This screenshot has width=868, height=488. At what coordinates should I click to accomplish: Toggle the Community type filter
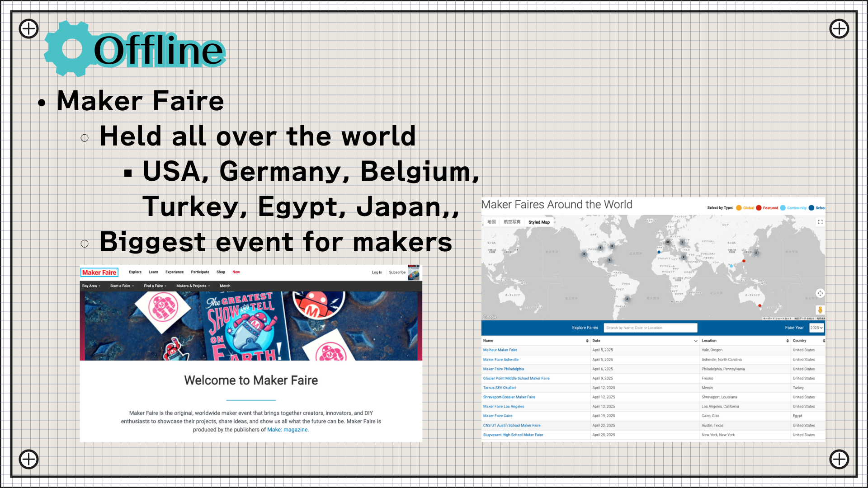click(x=793, y=208)
